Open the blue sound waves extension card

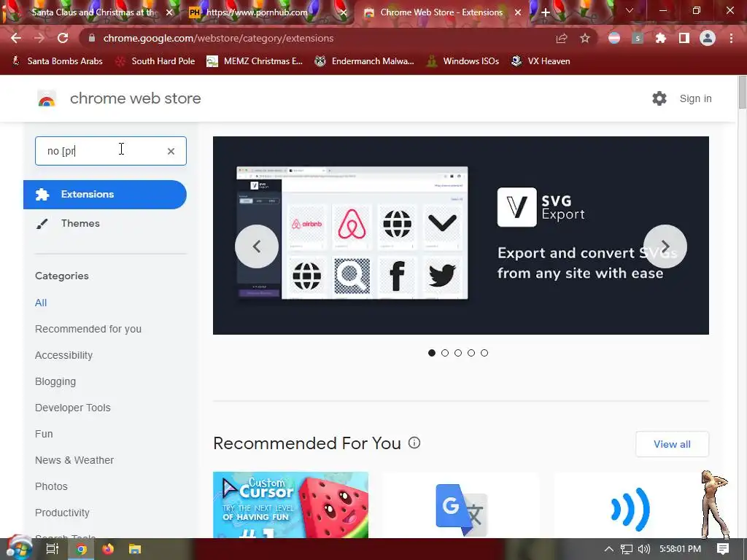[631, 505]
